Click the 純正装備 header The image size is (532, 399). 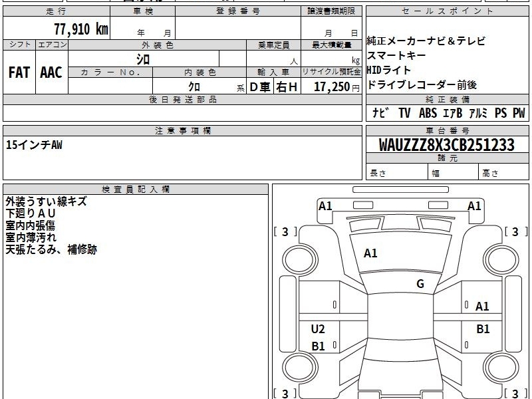point(447,100)
